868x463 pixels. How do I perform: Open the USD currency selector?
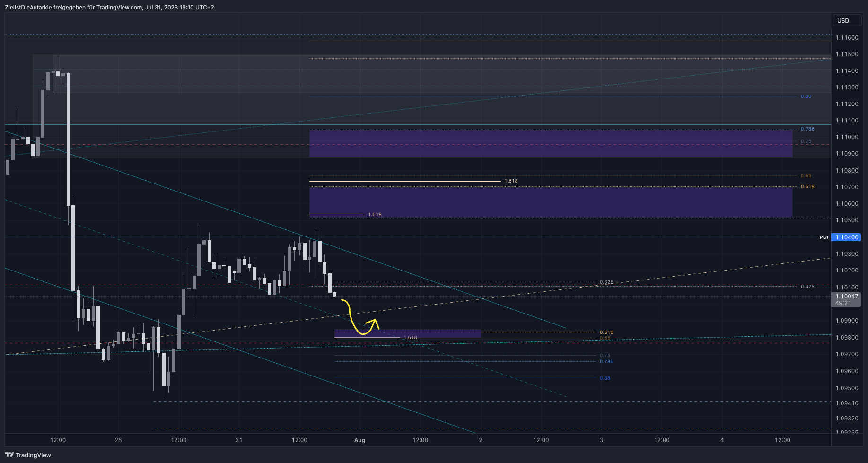tap(847, 20)
